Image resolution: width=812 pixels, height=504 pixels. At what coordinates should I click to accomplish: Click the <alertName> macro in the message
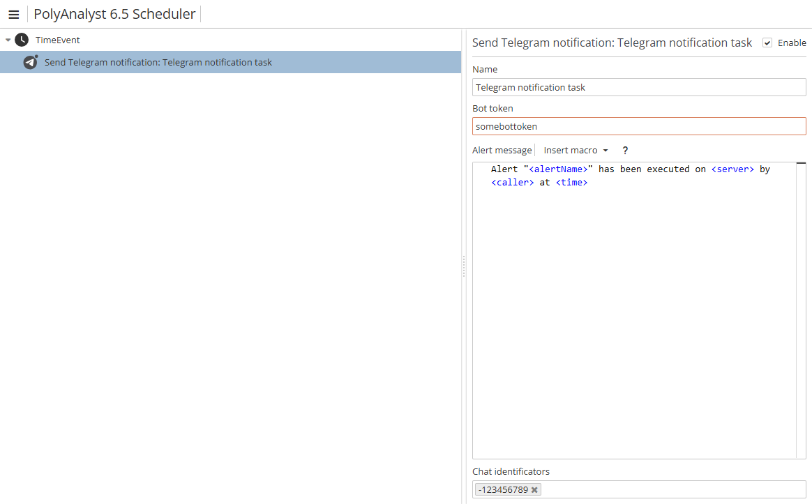pyautogui.click(x=558, y=169)
